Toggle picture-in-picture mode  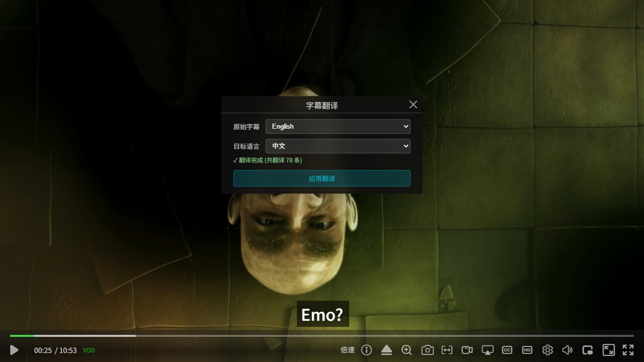point(588,350)
